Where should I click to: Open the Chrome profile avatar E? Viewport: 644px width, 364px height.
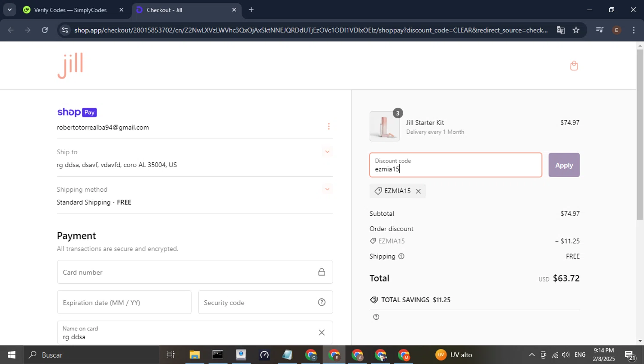(617, 30)
